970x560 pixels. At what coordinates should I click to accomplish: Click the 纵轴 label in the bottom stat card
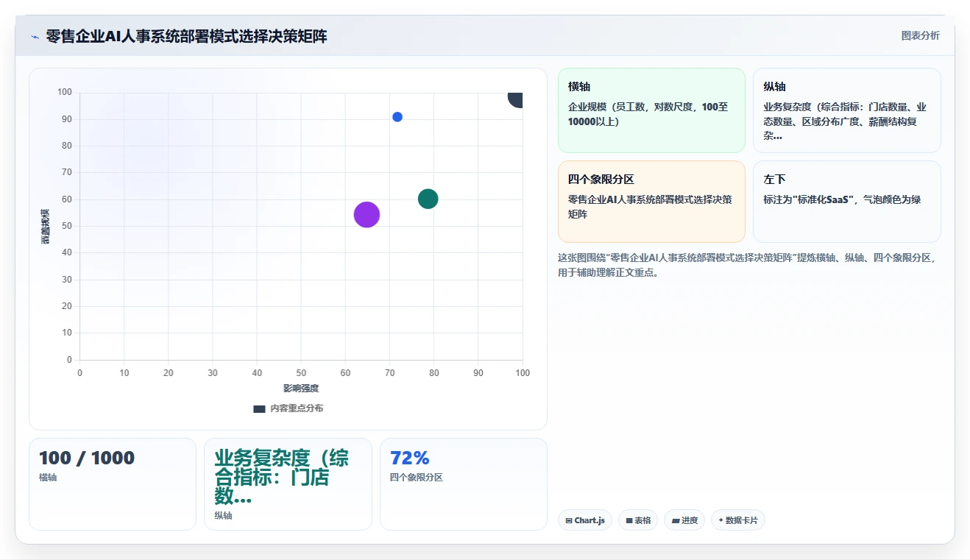click(x=223, y=516)
